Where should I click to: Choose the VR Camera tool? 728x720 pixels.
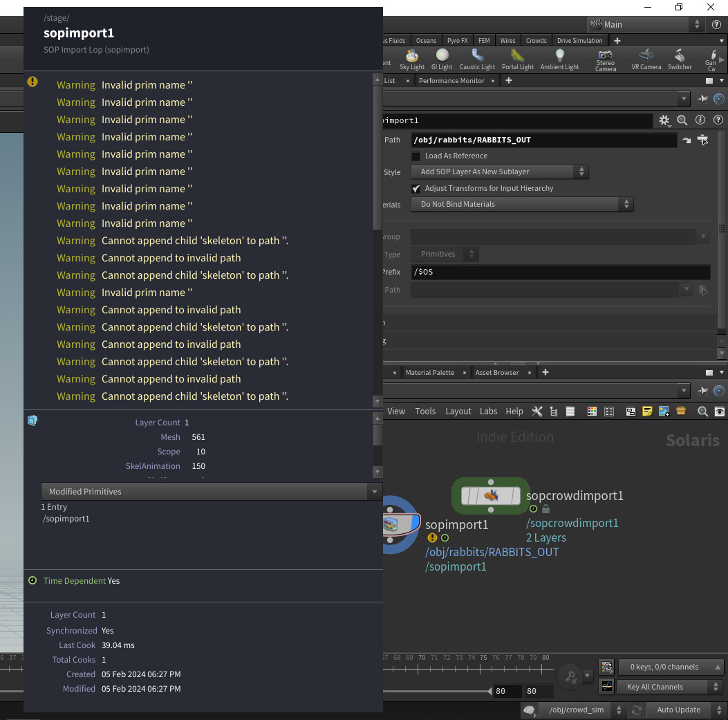pyautogui.click(x=646, y=59)
